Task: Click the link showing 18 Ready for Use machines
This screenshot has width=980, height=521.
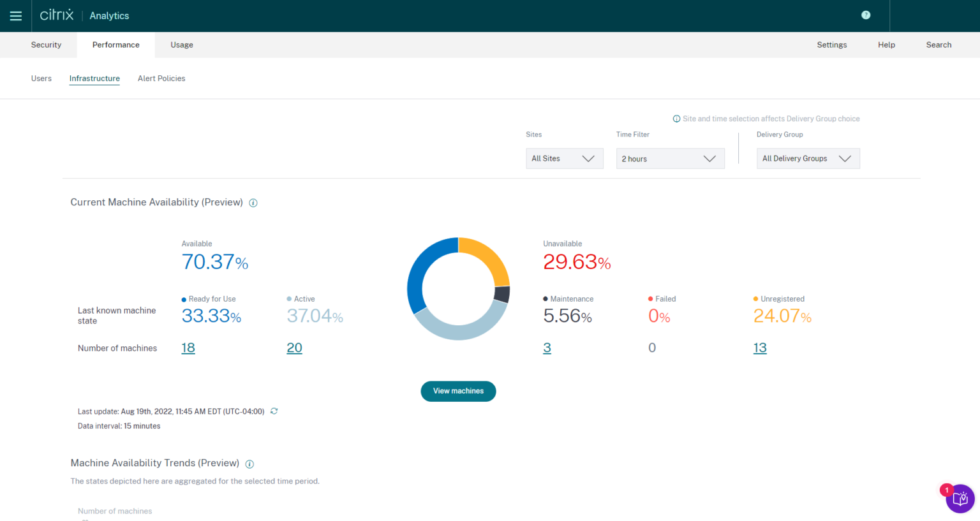Action: click(188, 348)
